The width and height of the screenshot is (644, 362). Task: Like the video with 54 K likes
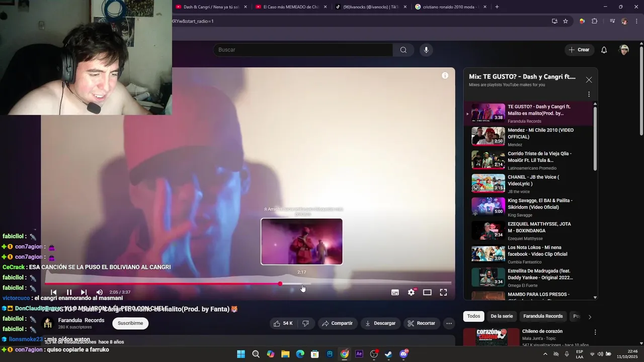(283, 323)
